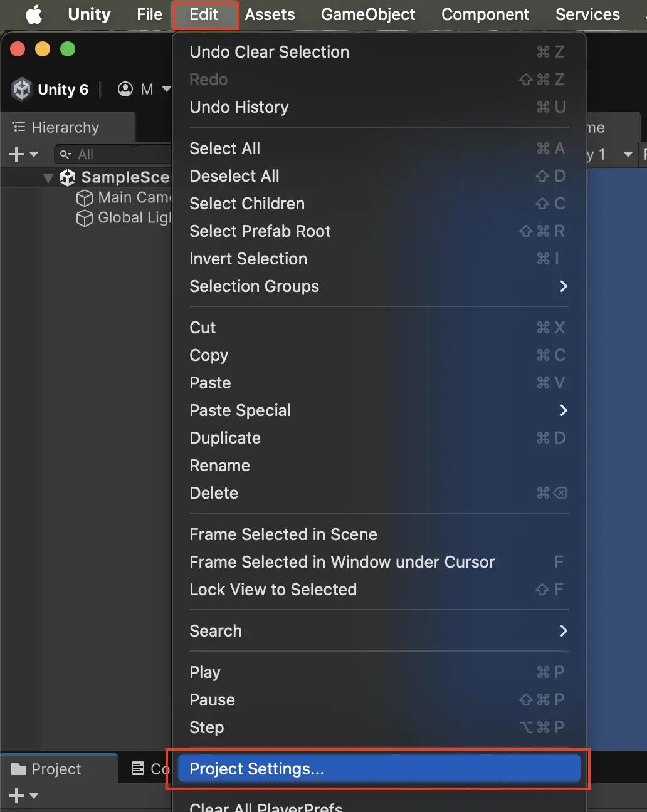This screenshot has width=647, height=812.
Task: Select Main Camera in the Hierarchy
Action: click(x=123, y=198)
